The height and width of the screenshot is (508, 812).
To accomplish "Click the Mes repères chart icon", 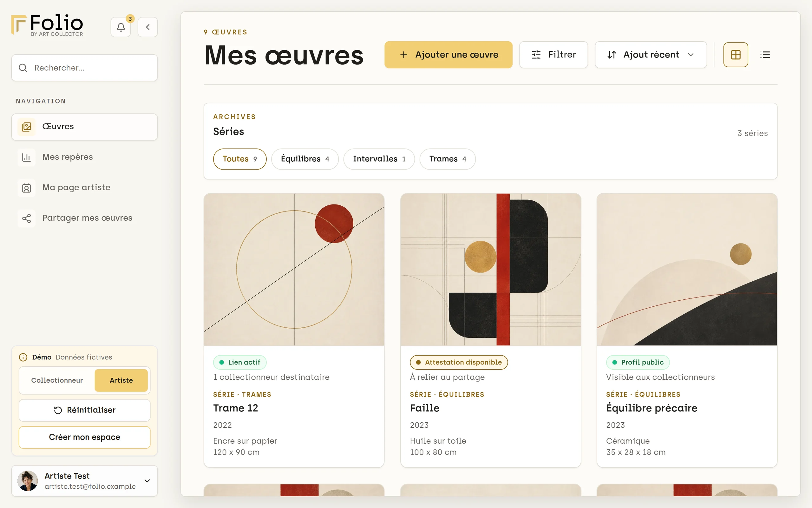I will tap(27, 157).
